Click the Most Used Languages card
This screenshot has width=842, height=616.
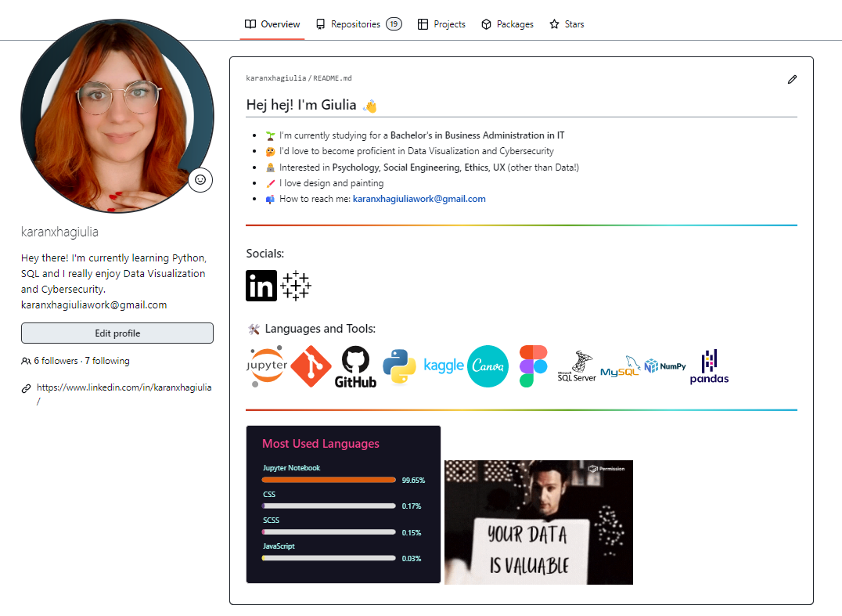click(343, 504)
